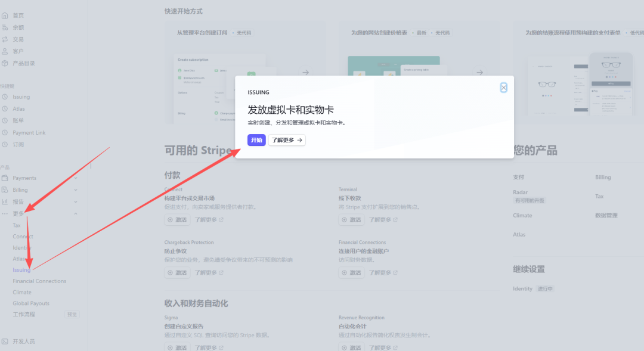644x351 pixels.
Task: Activate Sigma with 激活 button
Action: [x=177, y=347]
